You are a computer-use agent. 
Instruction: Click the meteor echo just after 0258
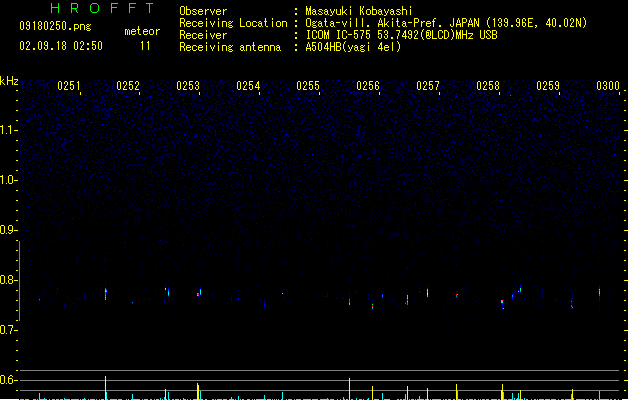[x=502, y=303]
